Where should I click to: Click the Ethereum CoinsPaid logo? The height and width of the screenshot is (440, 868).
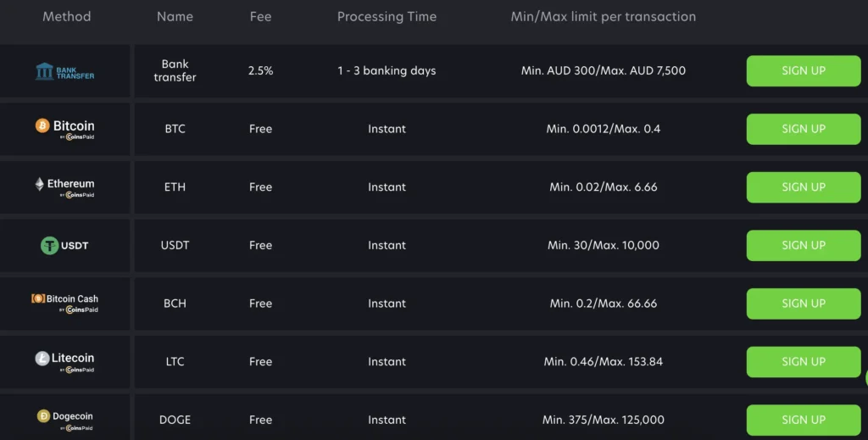(64, 187)
